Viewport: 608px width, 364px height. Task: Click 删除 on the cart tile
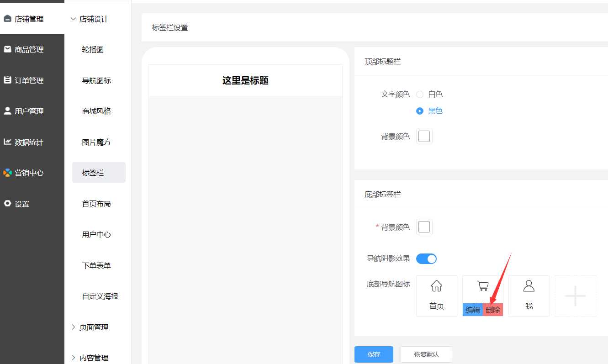(x=493, y=310)
